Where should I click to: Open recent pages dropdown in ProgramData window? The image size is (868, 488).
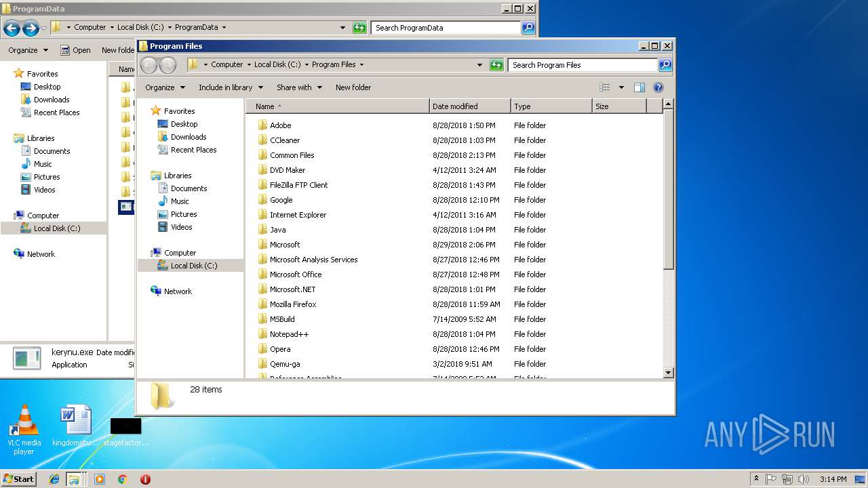click(43, 28)
